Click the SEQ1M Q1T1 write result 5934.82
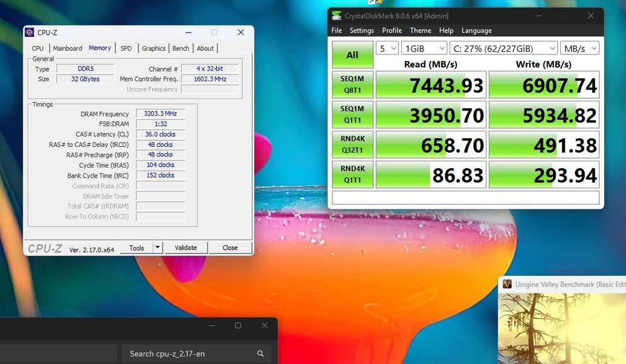 coord(544,115)
